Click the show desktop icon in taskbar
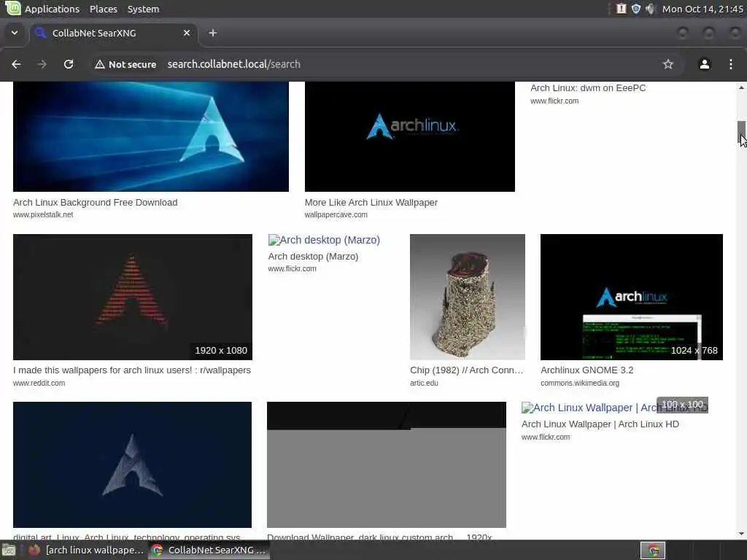Viewport: 747px width, 560px height. tap(9, 551)
